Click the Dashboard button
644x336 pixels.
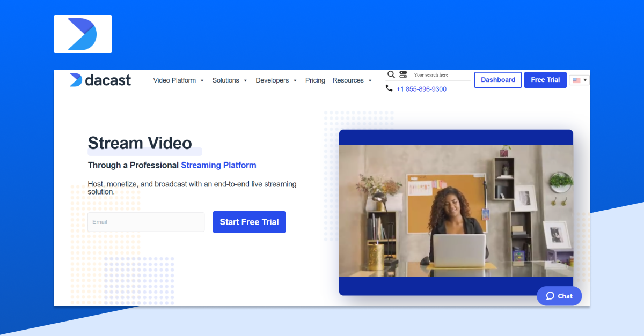tap(497, 79)
